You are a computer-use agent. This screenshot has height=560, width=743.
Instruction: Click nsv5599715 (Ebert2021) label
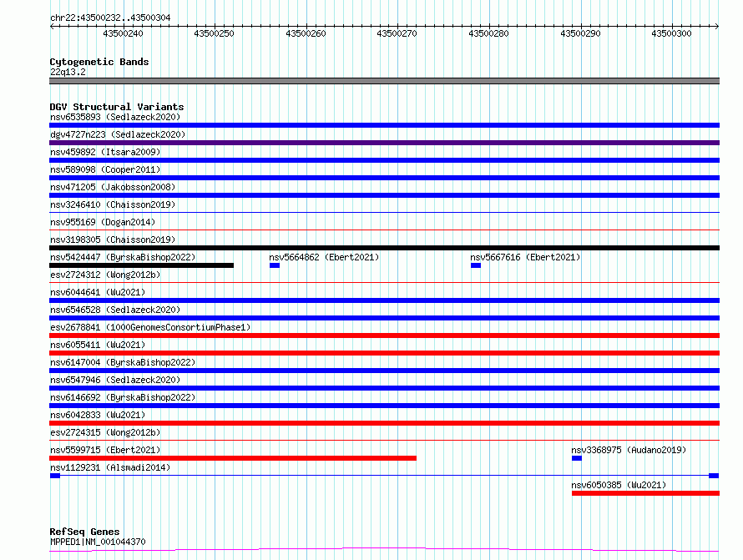[105, 450]
